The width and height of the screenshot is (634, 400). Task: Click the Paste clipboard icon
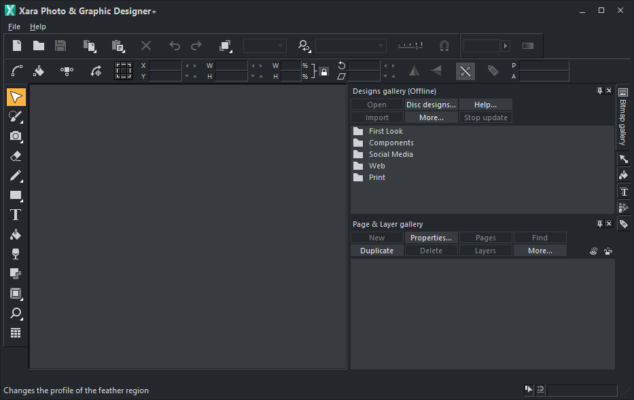click(118, 46)
